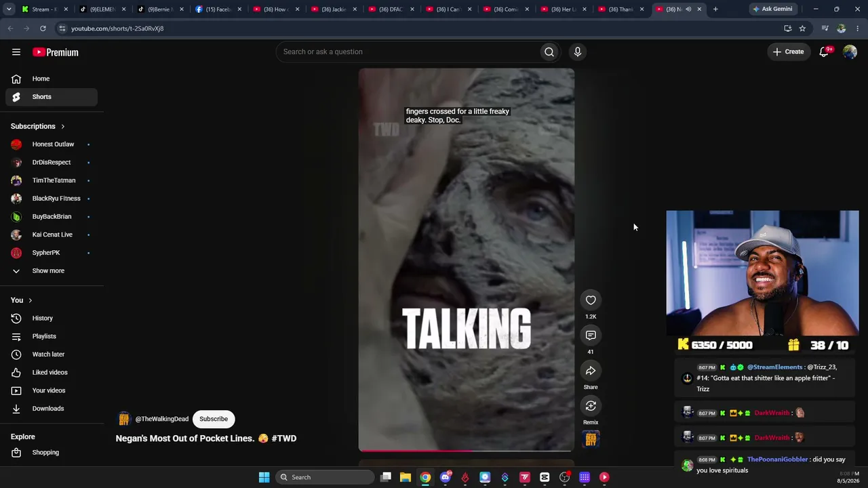Viewport: 868px width, 488px height.
Task: Open OBS Studio from the taskbar
Action: click(564, 477)
